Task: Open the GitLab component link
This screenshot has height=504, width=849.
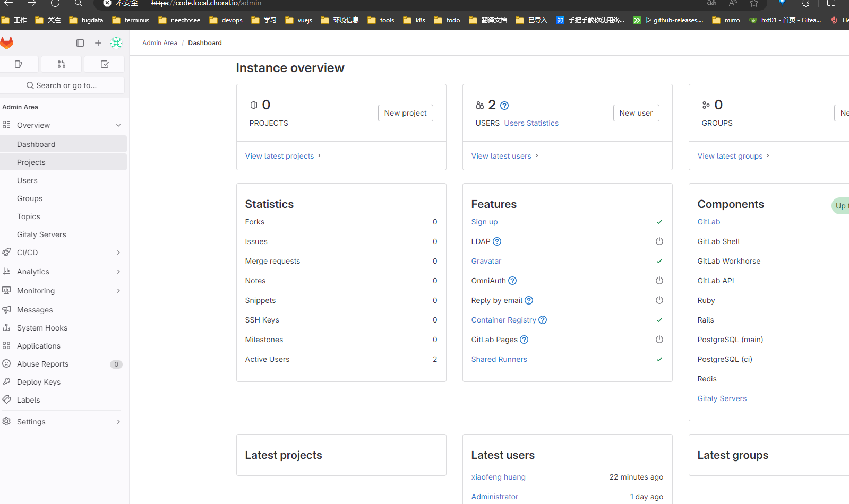Action: [x=709, y=222]
